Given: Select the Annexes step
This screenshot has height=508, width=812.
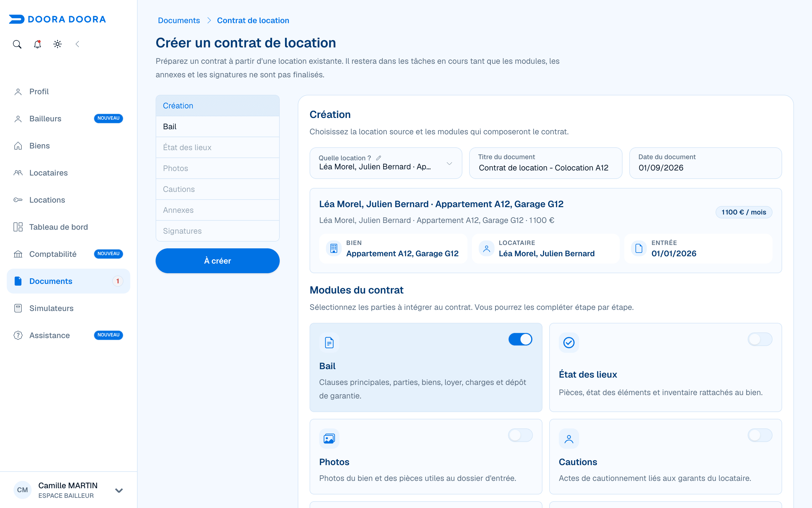Looking at the screenshot, I should 217,210.
